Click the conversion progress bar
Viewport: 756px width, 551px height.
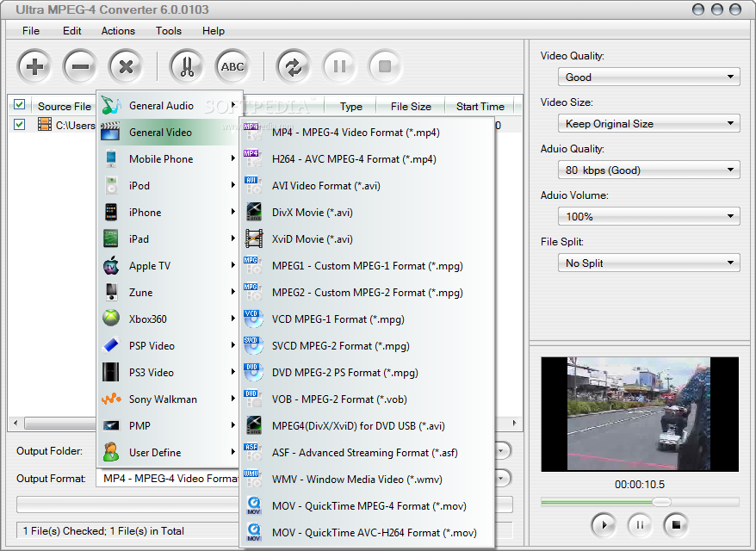click(x=264, y=505)
